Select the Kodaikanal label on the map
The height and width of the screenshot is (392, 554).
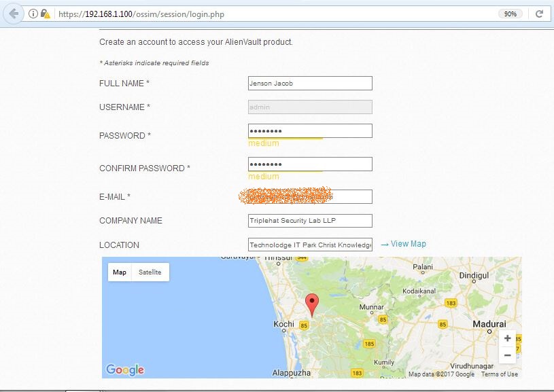click(x=419, y=291)
